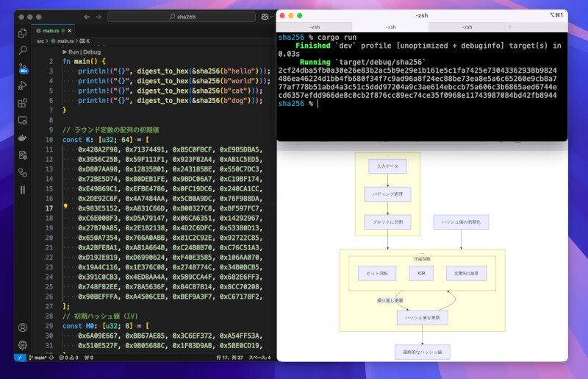Open the 'スペース: 4' indentation selector
The width and height of the screenshot is (588, 379).
click(x=258, y=358)
